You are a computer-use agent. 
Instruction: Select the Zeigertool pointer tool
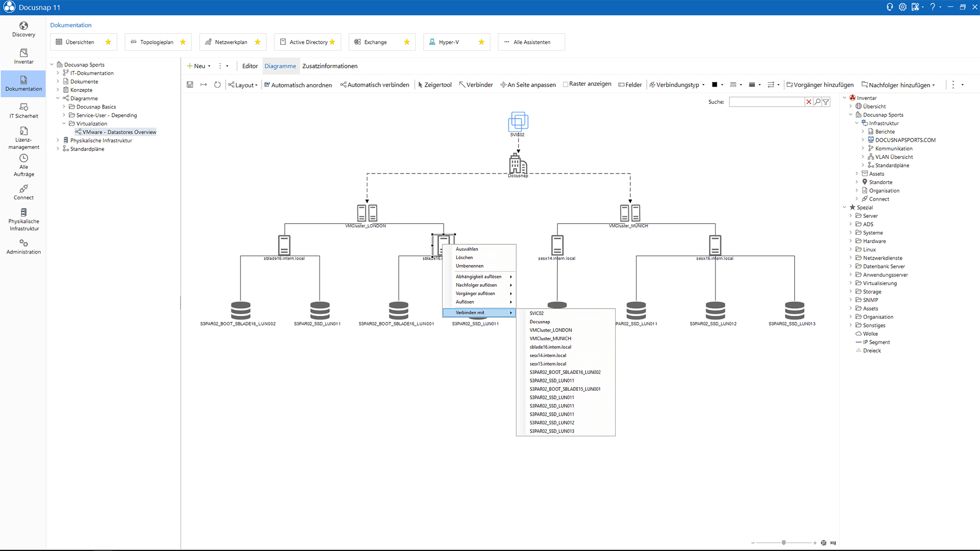click(435, 85)
